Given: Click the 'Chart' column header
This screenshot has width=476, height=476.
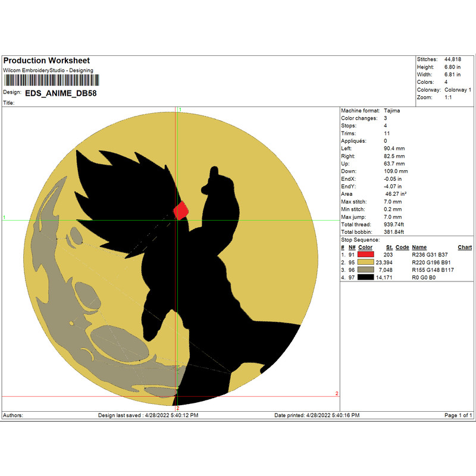Looking at the screenshot, I should click(x=465, y=248).
